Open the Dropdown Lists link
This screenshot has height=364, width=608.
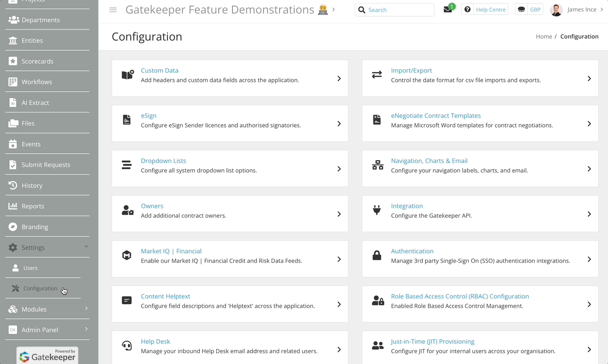coord(164,161)
